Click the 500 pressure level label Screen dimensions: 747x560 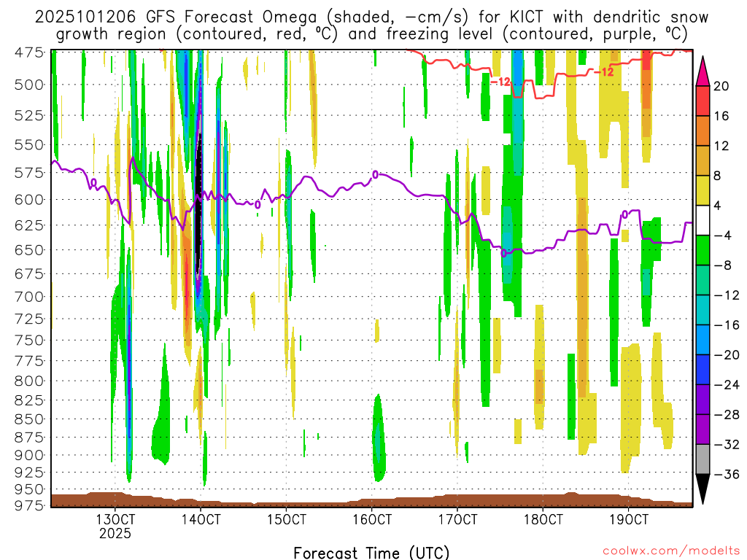(x=29, y=85)
